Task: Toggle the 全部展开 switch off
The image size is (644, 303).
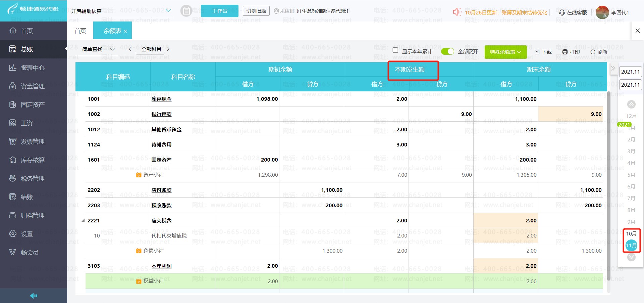Action: (447, 51)
